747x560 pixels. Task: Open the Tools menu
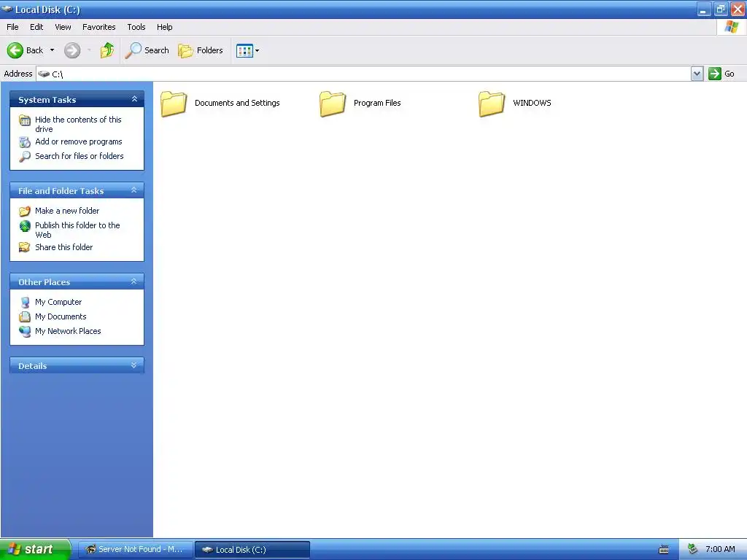click(136, 27)
